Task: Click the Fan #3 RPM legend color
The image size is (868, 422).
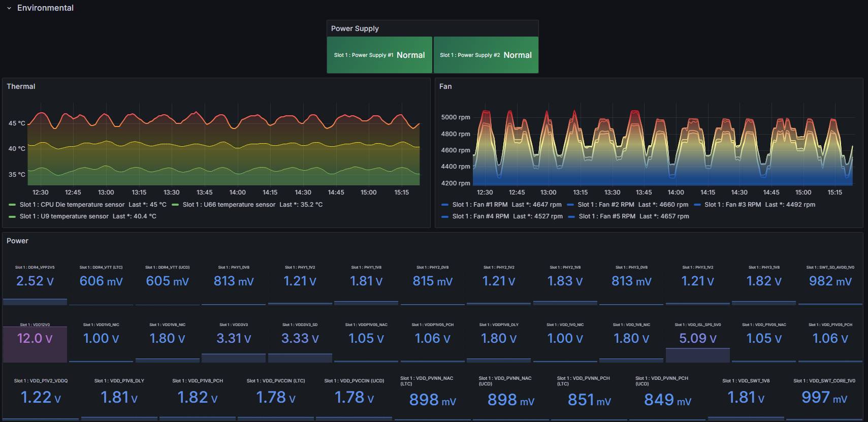Action: [697, 205]
